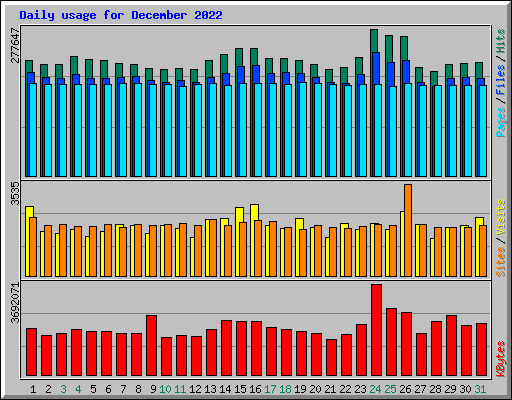This screenshot has width=512, height=400.
Task: Click day 9 on the x-axis
Action: point(153,389)
